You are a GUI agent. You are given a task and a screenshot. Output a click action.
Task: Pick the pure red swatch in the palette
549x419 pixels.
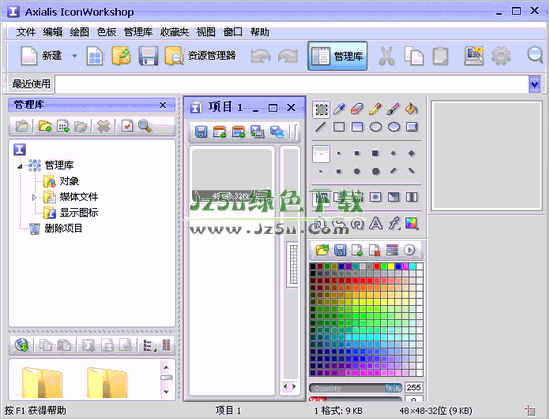click(x=377, y=267)
